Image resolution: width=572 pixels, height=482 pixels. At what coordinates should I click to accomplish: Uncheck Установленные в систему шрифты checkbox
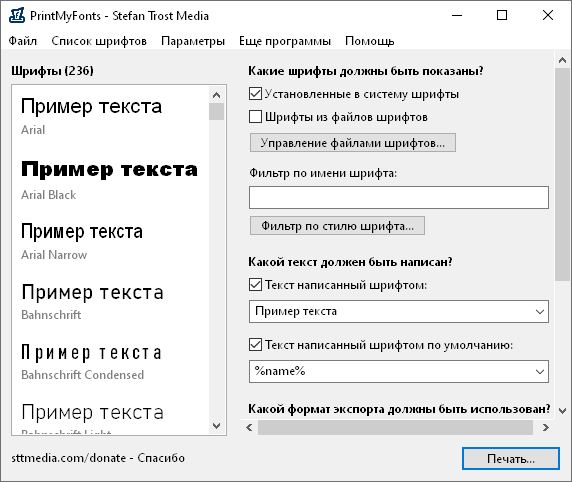tap(255, 94)
